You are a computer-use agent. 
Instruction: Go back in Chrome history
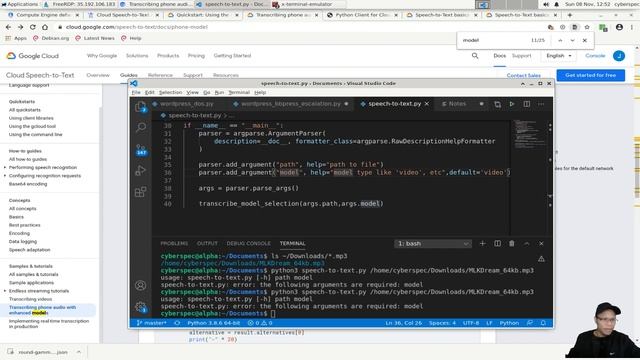pos(9,27)
